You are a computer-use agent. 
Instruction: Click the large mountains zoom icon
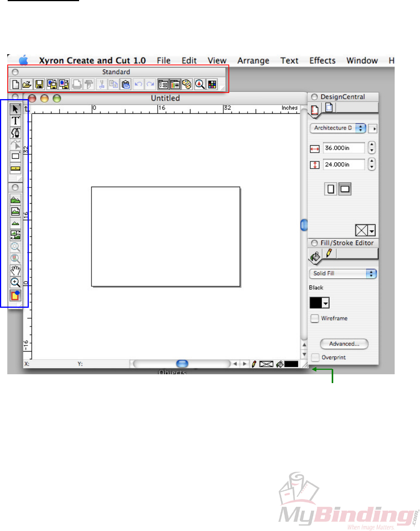[15, 200]
